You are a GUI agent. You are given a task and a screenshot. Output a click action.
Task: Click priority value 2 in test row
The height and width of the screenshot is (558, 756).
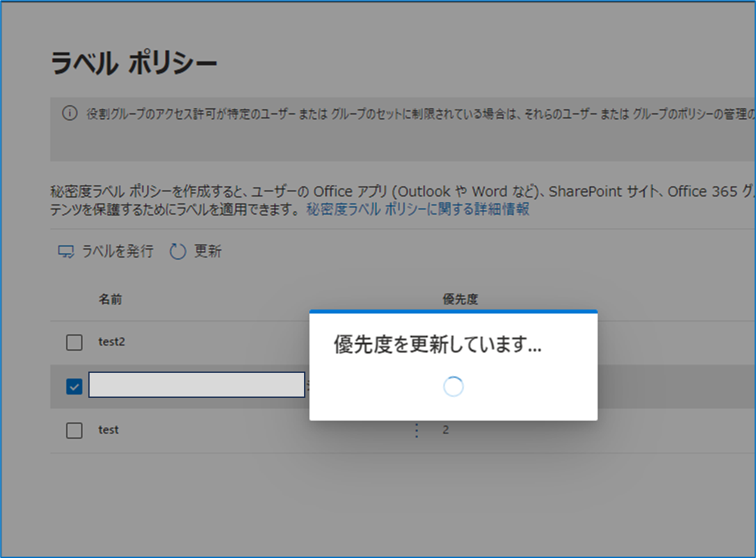tap(446, 430)
